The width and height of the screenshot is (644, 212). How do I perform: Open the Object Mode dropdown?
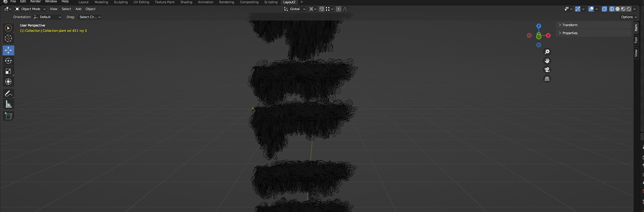[30, 9]
